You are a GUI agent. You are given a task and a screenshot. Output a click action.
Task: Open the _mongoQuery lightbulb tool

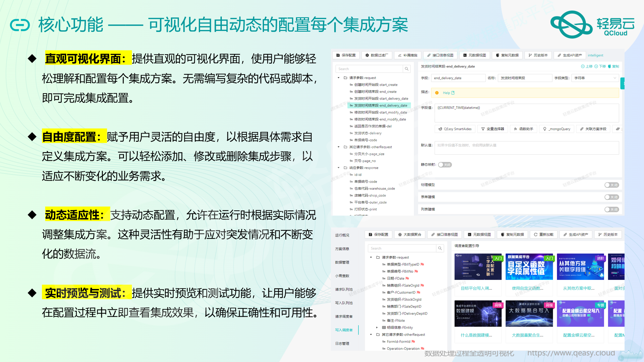[x=557, y=129]
